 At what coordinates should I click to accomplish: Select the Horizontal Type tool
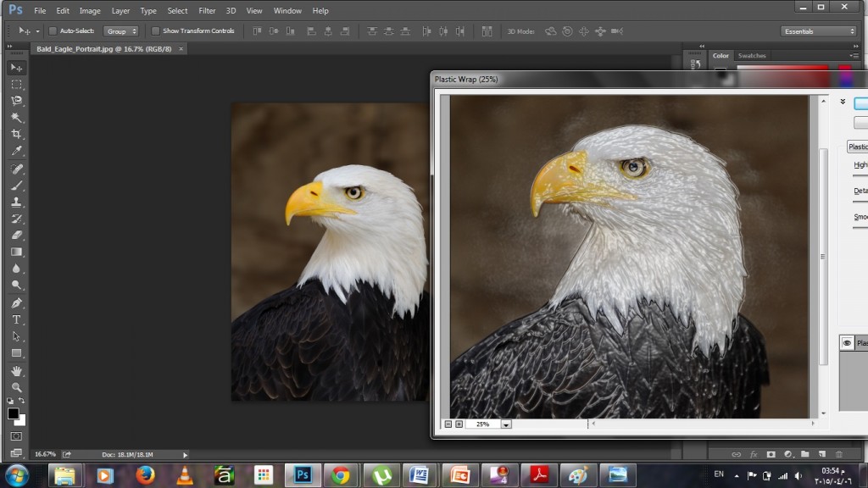coord(17,319)
